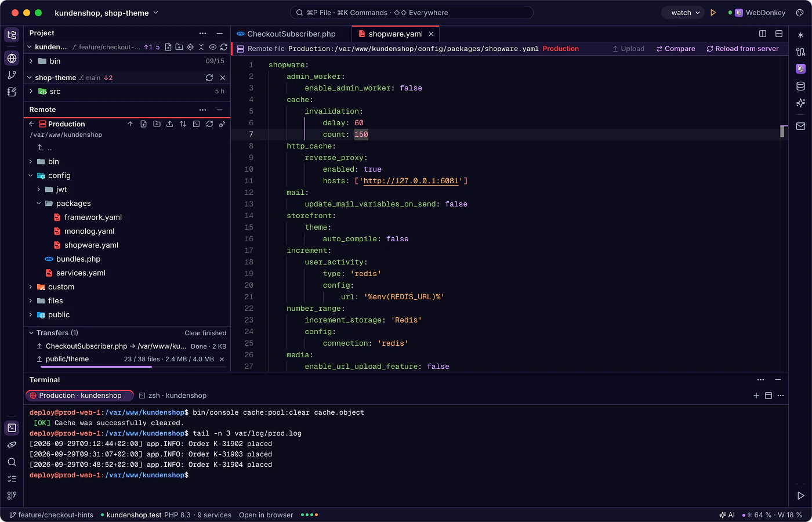Image resolution: width=812 pixels, height=522 pixels.
Task: Split the editor horizontally with the rows icon
Action: [779, 34]
